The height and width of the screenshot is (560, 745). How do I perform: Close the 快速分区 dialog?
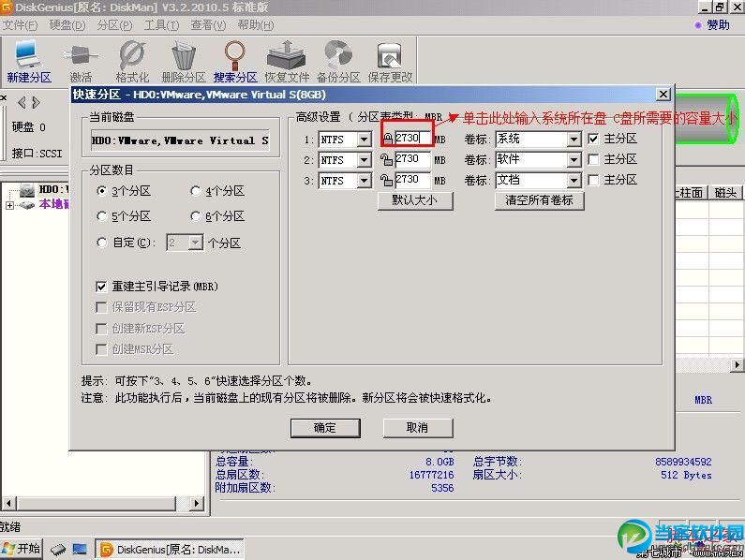tap(663, 94)
